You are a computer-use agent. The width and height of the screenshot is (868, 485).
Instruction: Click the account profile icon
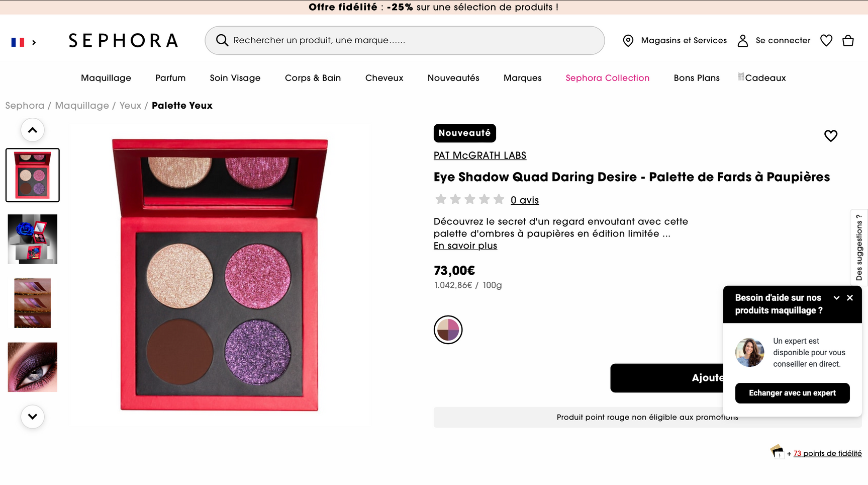pyautogui.click(x=742, y=41)
